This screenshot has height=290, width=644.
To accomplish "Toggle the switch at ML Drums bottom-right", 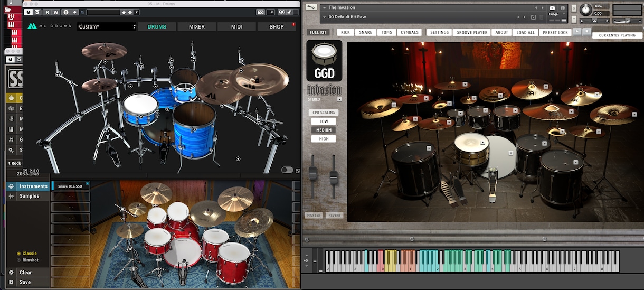I will click(x=287, y=170).
